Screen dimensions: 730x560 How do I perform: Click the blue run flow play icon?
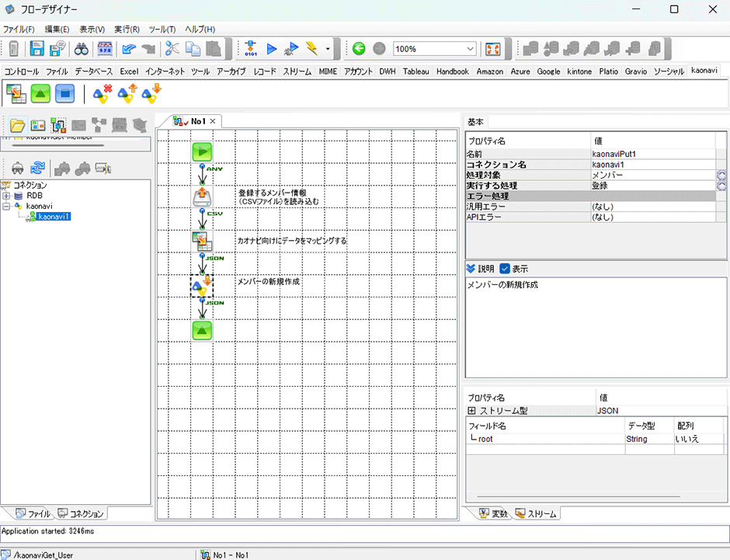pos(272,49)
